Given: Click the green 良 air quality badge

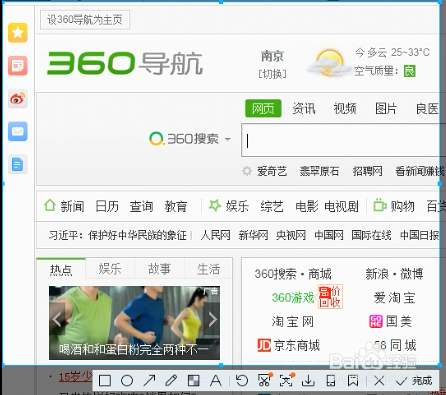Looking at the screenshot, I should click(x=410, y=71).
